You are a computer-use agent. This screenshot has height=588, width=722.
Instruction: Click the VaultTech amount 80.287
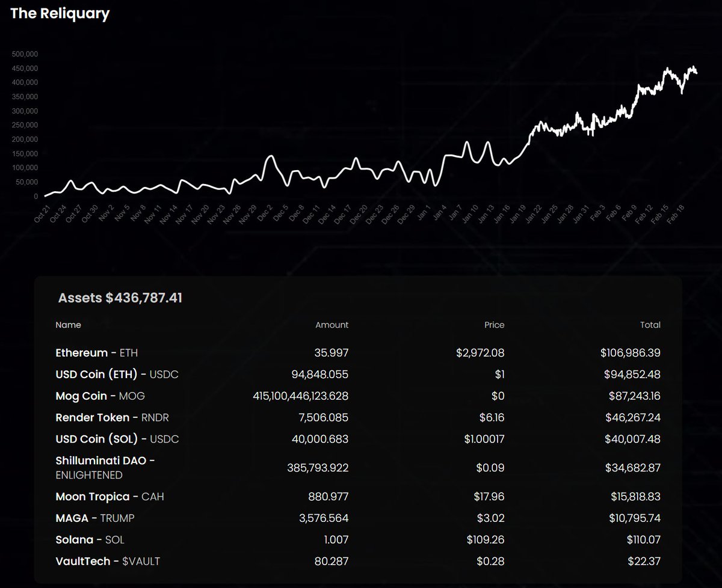click(333, 562)
